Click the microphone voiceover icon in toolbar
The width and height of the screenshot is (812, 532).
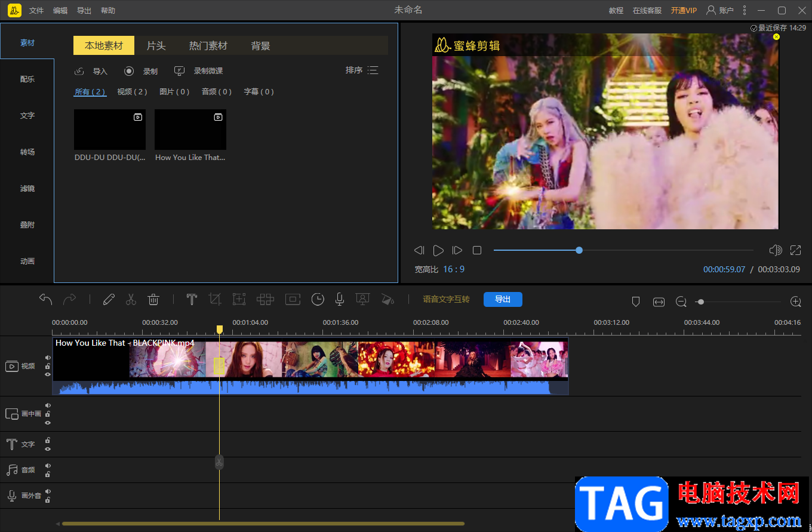(x=339, y=299)
